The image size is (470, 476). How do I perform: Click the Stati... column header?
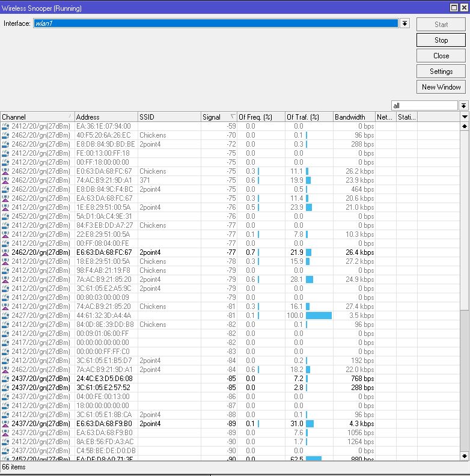click(407, 117)
